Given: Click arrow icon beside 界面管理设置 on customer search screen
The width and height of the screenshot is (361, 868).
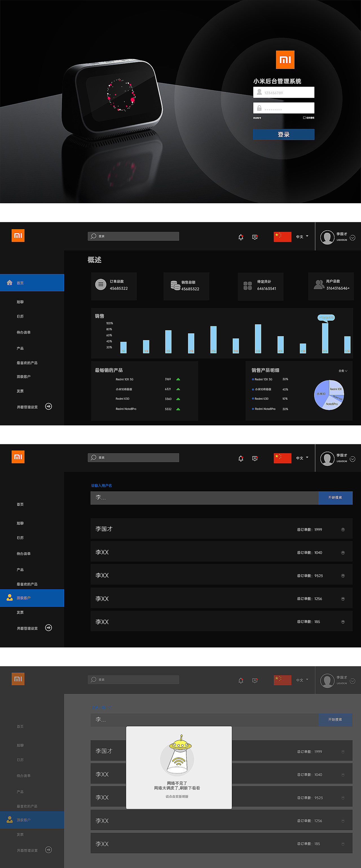Looking at the screenshot, I should (x=49, y=628).
